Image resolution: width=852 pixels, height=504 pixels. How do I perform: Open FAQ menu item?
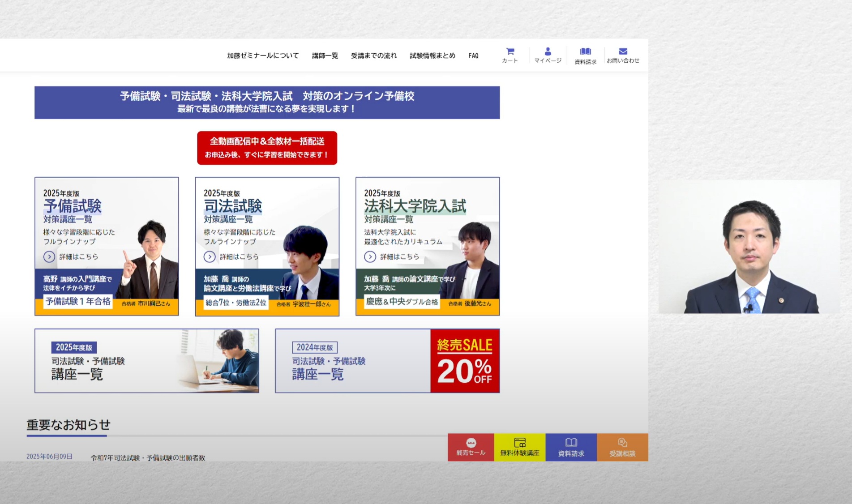coord(474,56)
